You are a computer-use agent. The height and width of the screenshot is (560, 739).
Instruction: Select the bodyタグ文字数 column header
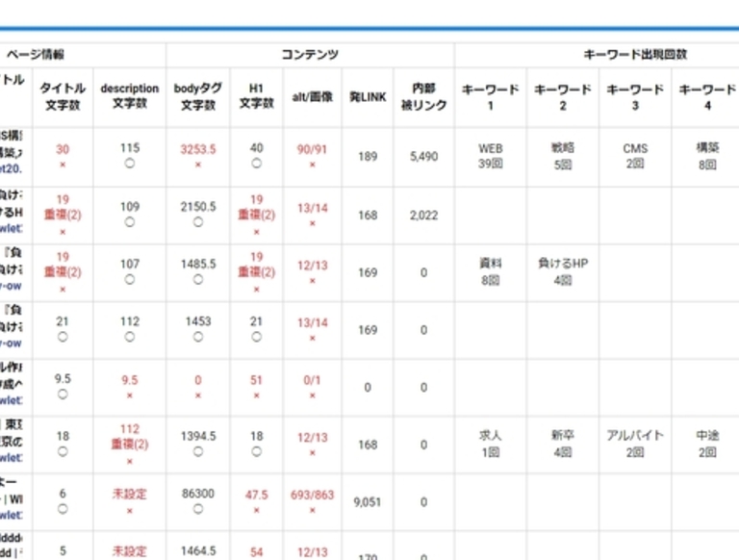(197, 96)
